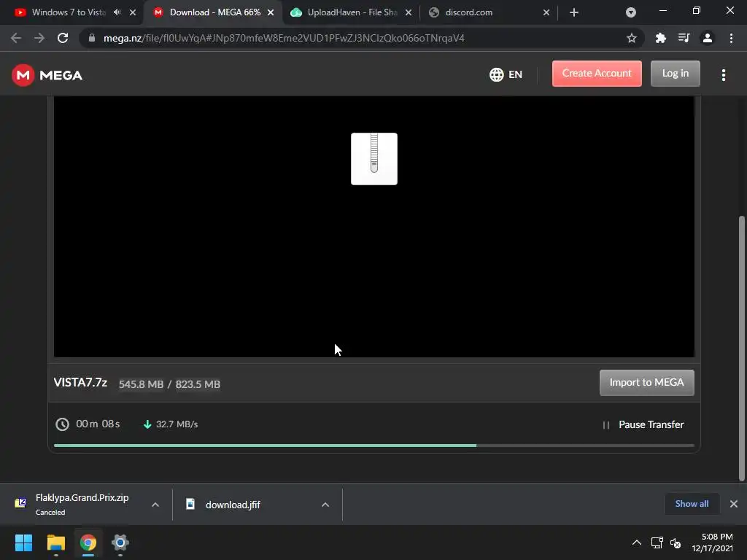
Task: Click Import to MEGA button
Action: [x=646, y=382]
